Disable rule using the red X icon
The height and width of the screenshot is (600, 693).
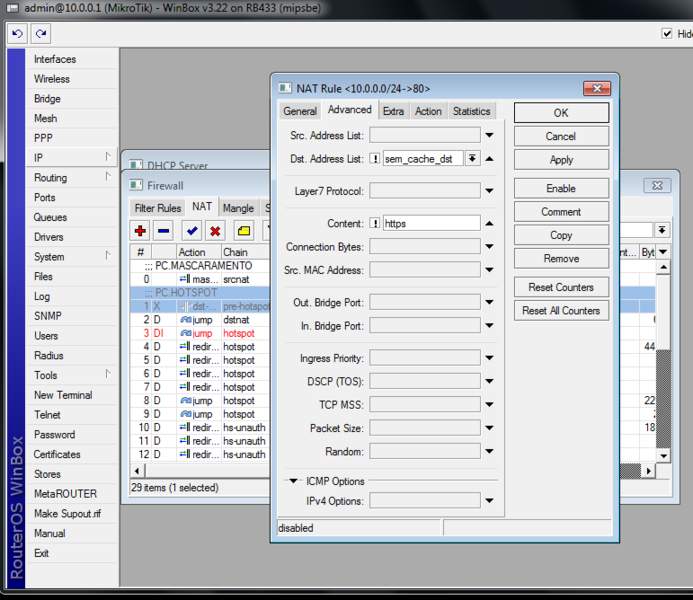(x=215, y=231)
